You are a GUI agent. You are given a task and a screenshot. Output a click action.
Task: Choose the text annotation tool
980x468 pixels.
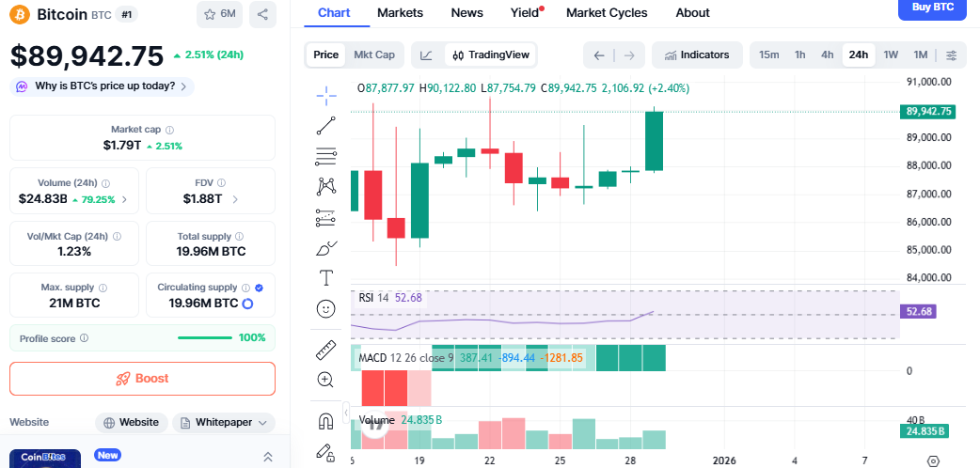pyautogui.click(x=326, y=277)
